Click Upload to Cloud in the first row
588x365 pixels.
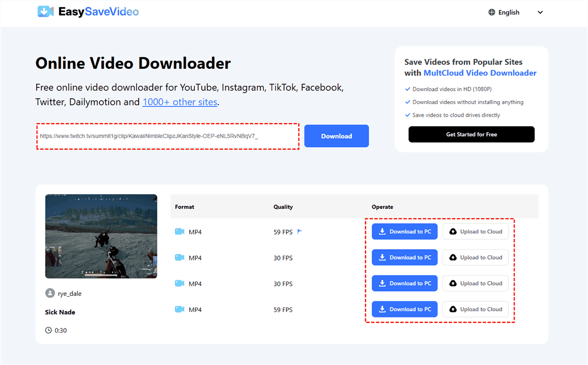[475, 232]
